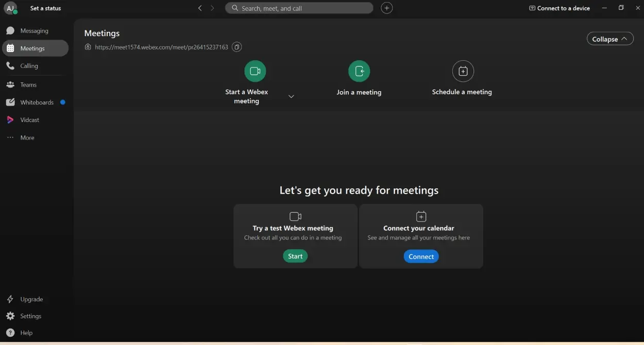Click the Join a meeting icon

[x=359, y=71]
